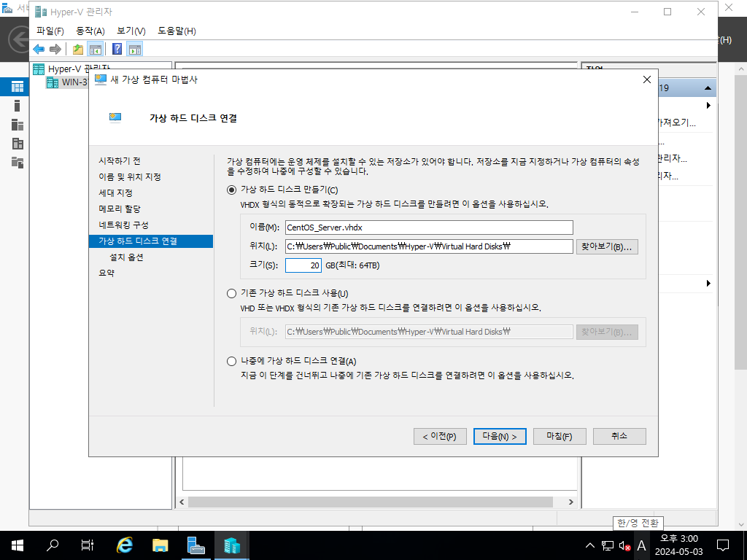
Task: Go to wizard step 메모리 할당
Action: pos(120,209)
